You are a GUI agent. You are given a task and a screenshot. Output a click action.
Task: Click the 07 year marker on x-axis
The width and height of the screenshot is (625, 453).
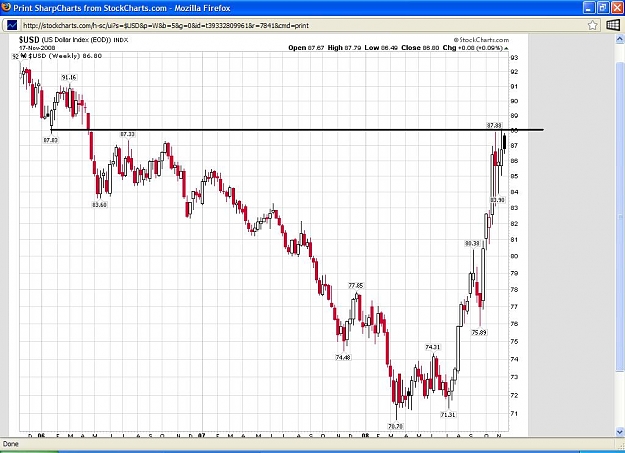[202, 435]
